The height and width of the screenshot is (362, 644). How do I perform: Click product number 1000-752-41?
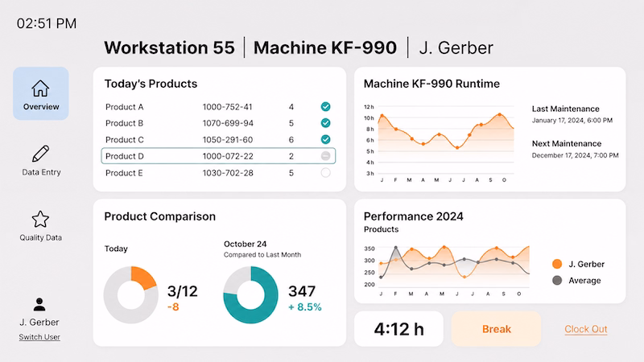pyautogui.click(x=228, y=107)
